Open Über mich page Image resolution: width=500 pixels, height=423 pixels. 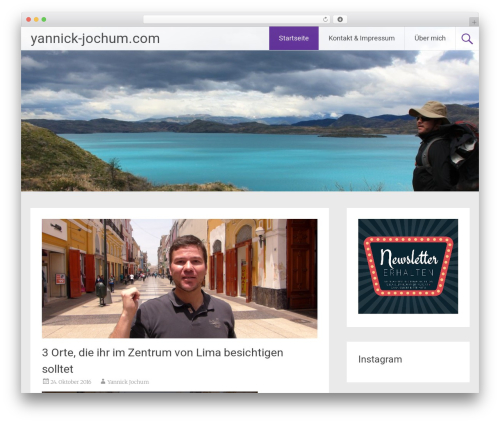(x=430, y=38)
